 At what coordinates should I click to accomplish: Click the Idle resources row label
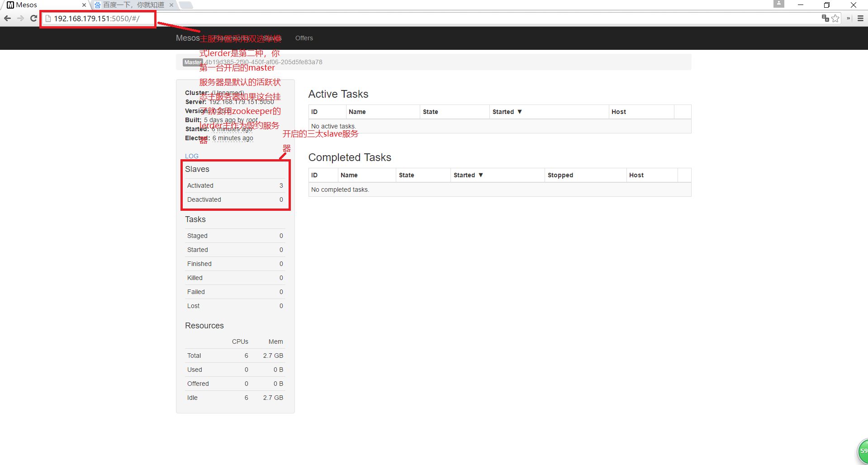[x=192, y=398]
